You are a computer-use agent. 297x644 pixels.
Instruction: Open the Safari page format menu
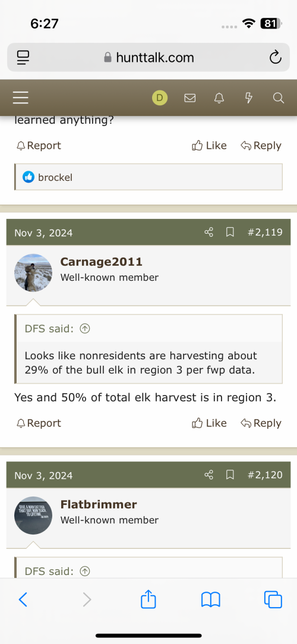(x=23, y=58)
